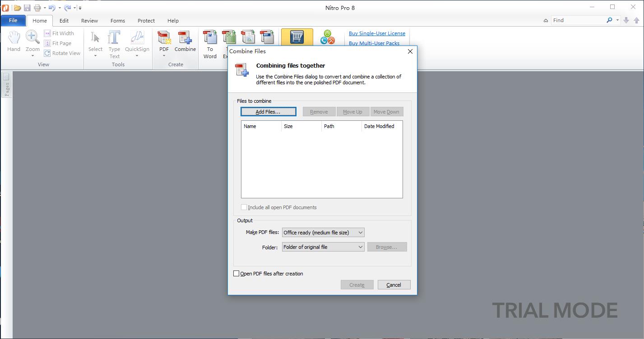This screenshot has height=339, width=644.
Task: Click the convert to image icon
Action: click(x=248, y=37)
